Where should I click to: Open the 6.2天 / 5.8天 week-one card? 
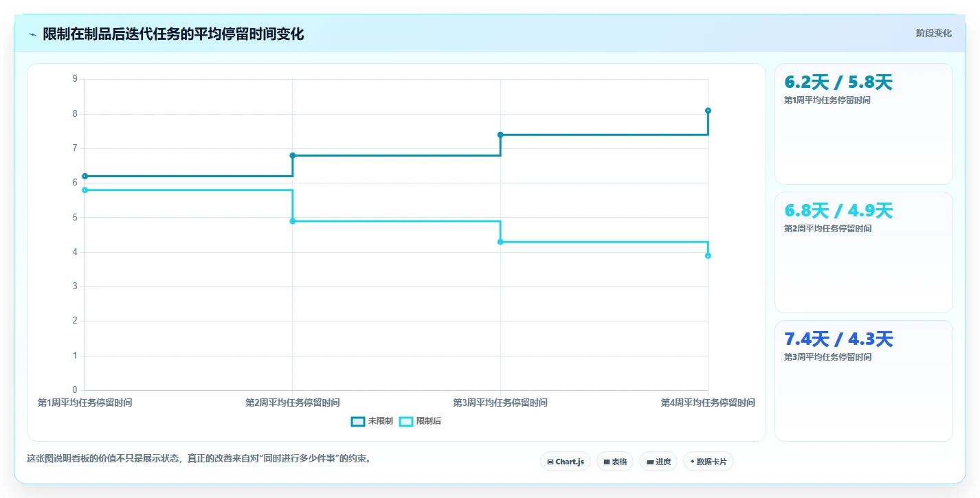click(864, 124)
